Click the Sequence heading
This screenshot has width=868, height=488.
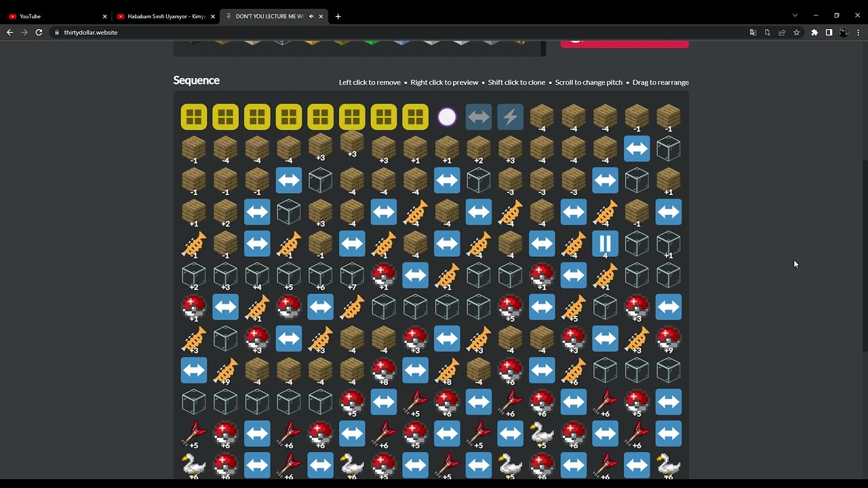pyautogui.click(x=197, y=80)
